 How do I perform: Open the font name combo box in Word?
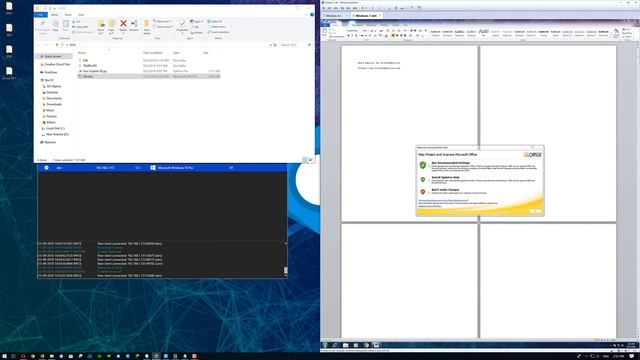[353, 31]
